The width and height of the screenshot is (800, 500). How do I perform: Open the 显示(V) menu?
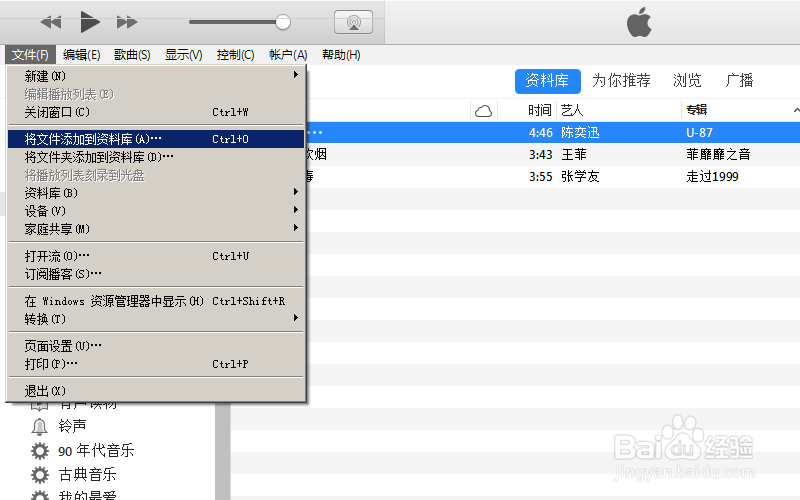(184, 55)
